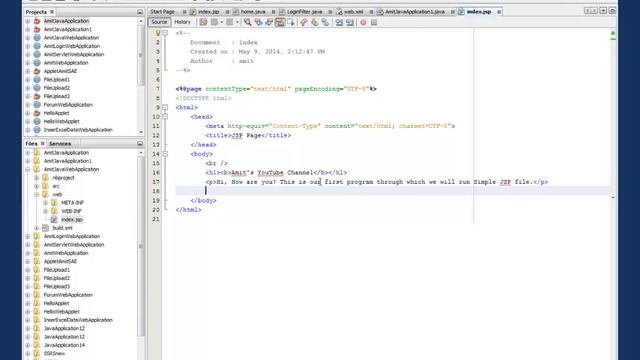Close the web.xml tab
Image resolution: width=640 pixels, height=360 pixels.
(x=371, y=12)
